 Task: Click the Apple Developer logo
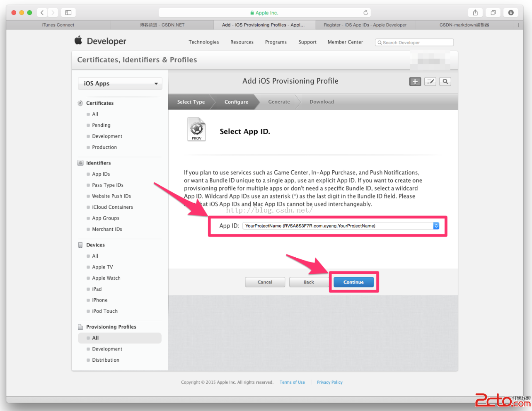point(100,41)
